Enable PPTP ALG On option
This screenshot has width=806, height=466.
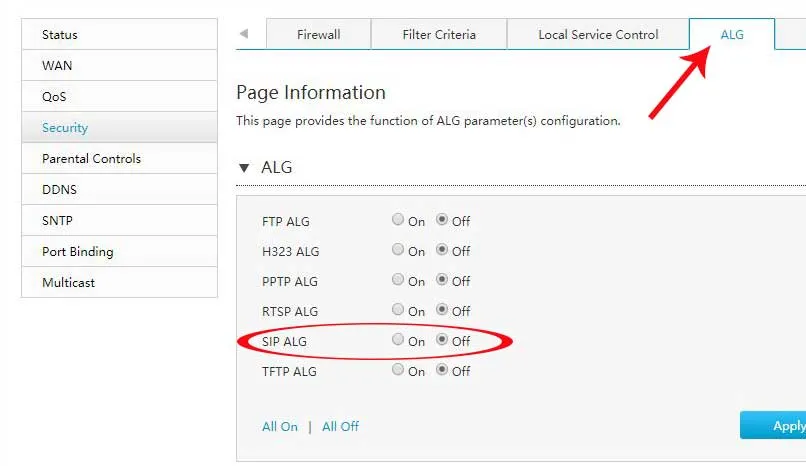coord(398,280)
